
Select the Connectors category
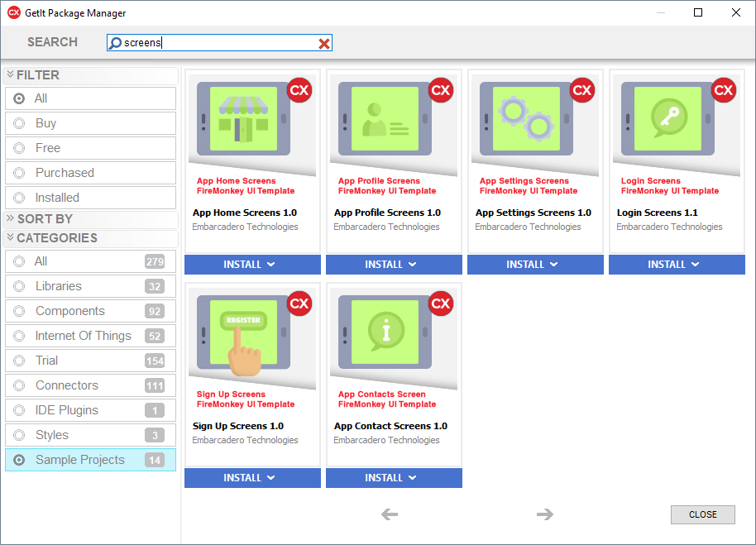91,385
